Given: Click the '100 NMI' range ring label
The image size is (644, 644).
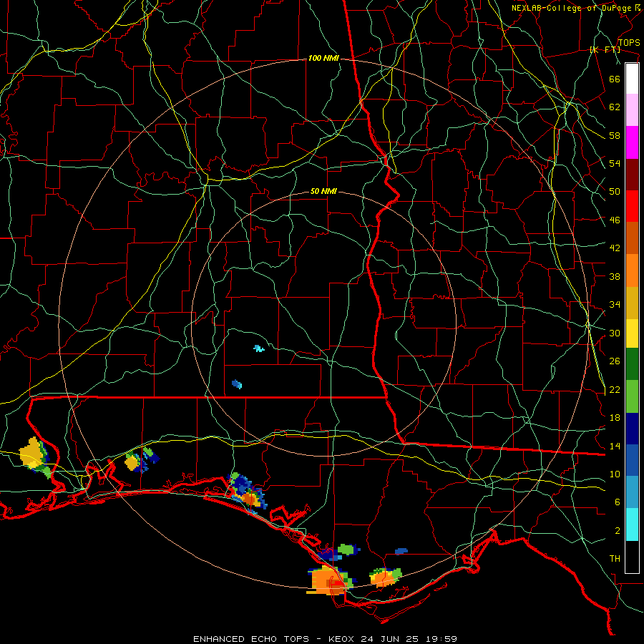Looking at the screenshot, I should click(323, 59).
